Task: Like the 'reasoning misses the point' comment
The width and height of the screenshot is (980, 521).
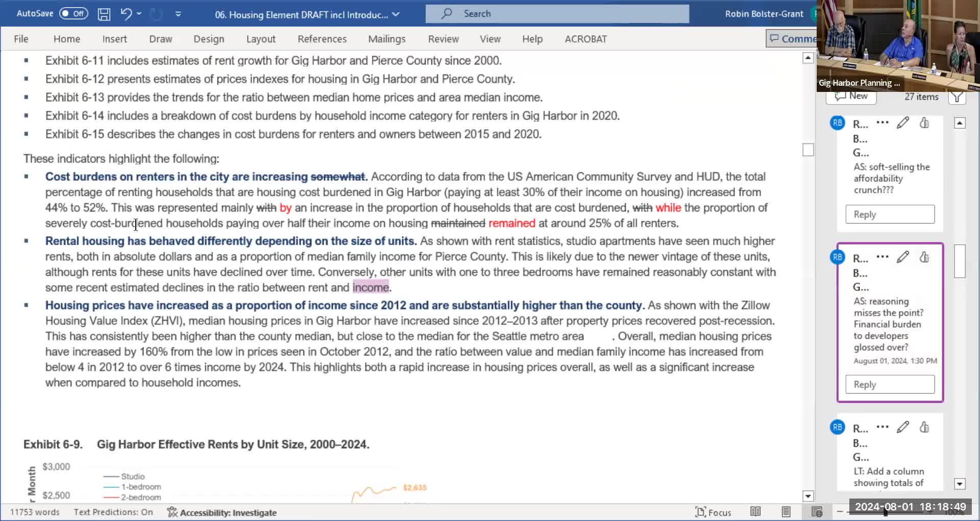Action: click(924, 257)
